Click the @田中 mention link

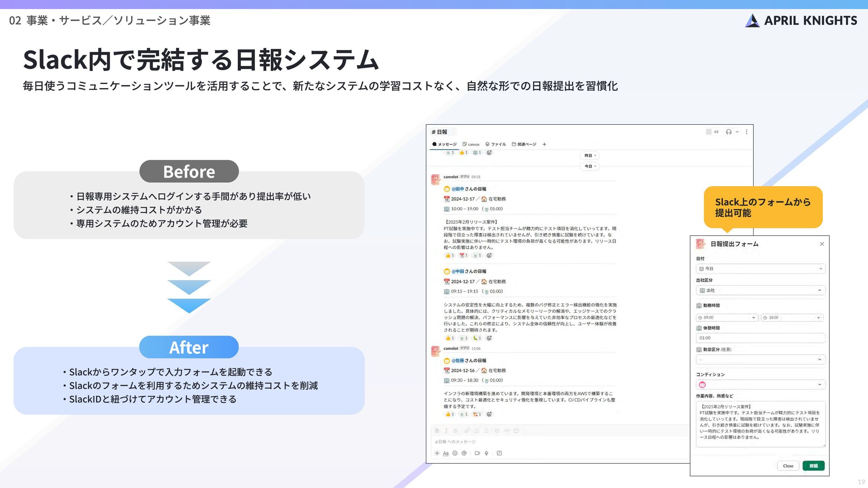point(458,189)
